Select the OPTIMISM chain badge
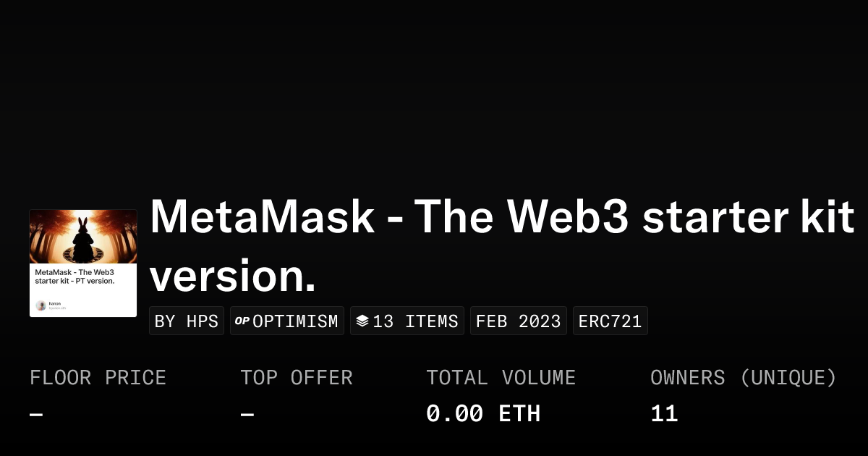The height and width of the screenshot is (456, 868). [x=287, y=321]
